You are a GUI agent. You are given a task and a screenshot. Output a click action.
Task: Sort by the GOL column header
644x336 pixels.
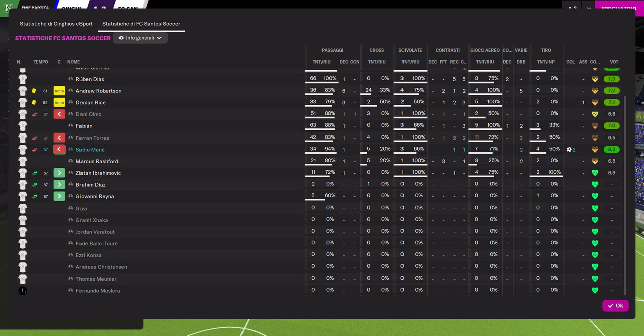coord(570,62)
